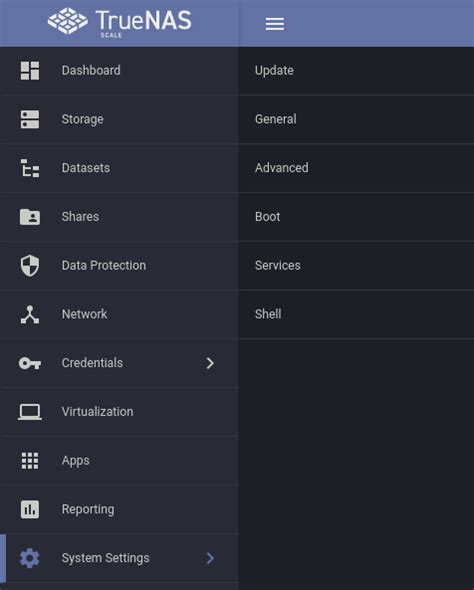The width and height of the screenshot is (474, 590).
Task: Click the Reporting bar chart icon
Action: [30, 509]
